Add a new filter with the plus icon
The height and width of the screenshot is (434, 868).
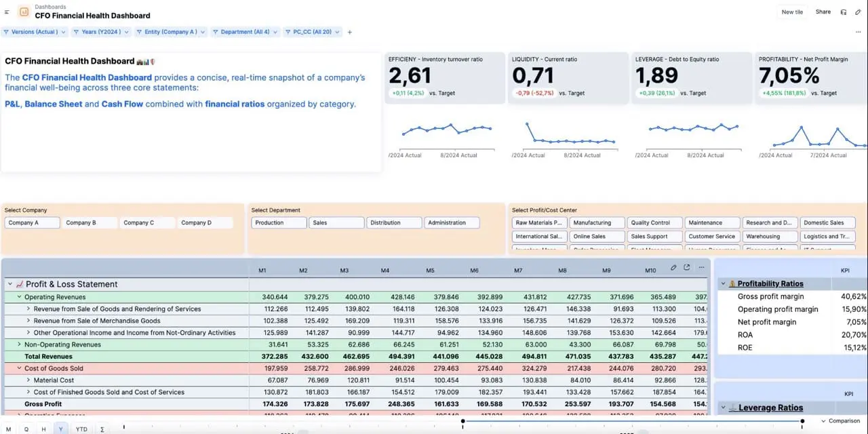click(349, 31)
